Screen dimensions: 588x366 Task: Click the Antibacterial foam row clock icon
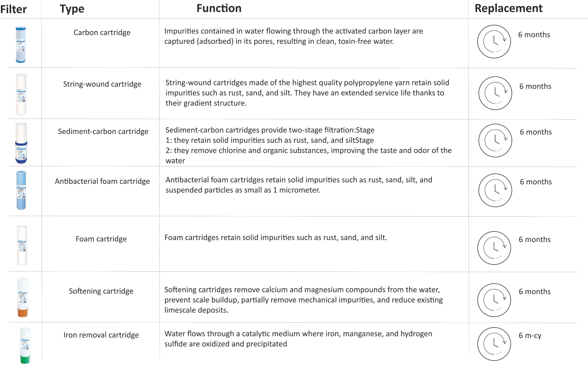point(495,190)
